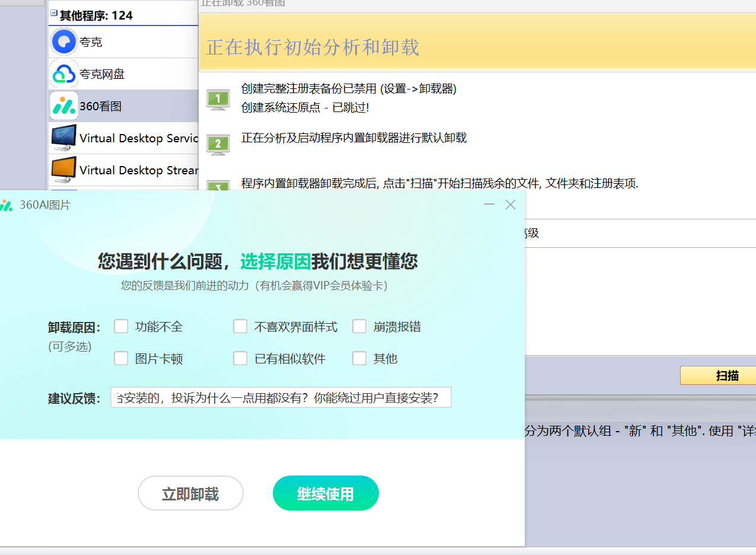Click the 360AI图片 logo in dialog title
Screen dimensions: 756x555
pyautogui.click(x=6, y=205)
